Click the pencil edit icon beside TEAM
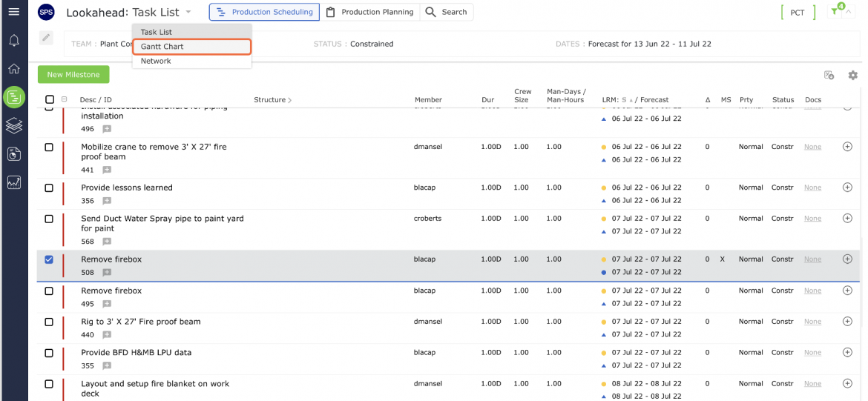 (47, 38)
